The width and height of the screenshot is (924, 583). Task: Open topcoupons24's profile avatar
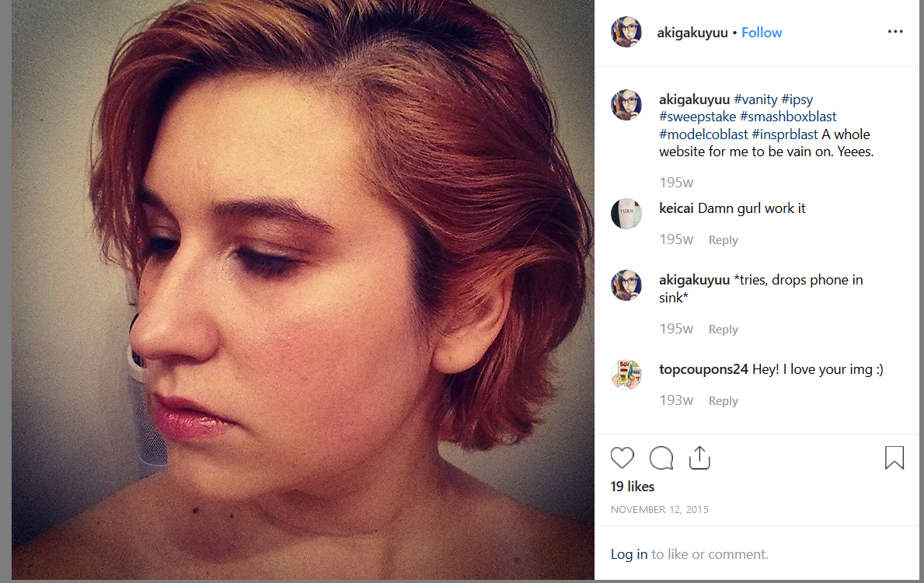pyautogui.click(x=626, y=375)
